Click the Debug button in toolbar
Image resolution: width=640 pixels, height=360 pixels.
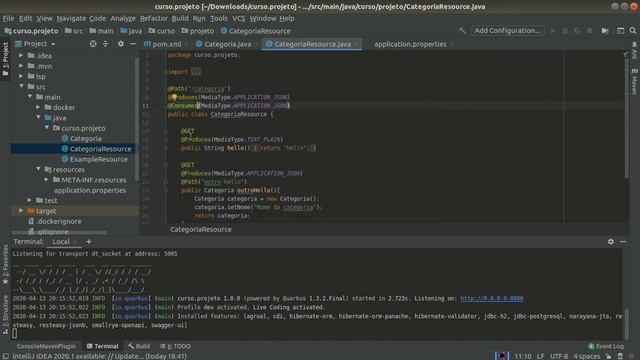565,31
